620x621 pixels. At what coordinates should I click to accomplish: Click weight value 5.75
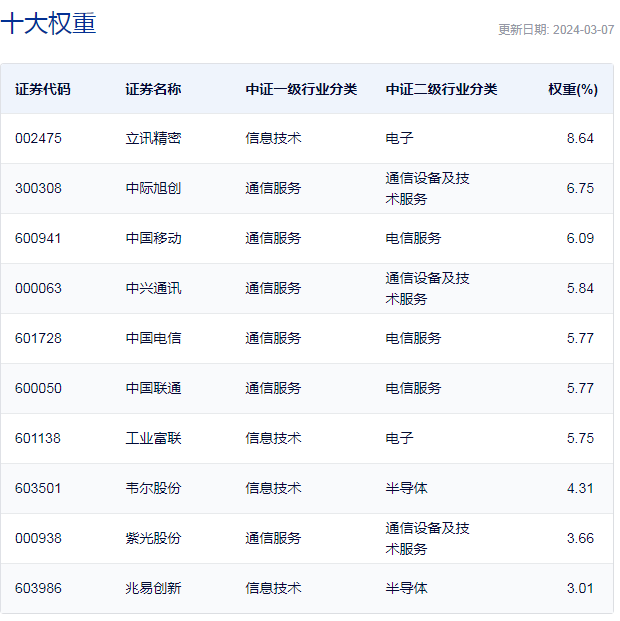coord(580,438)
